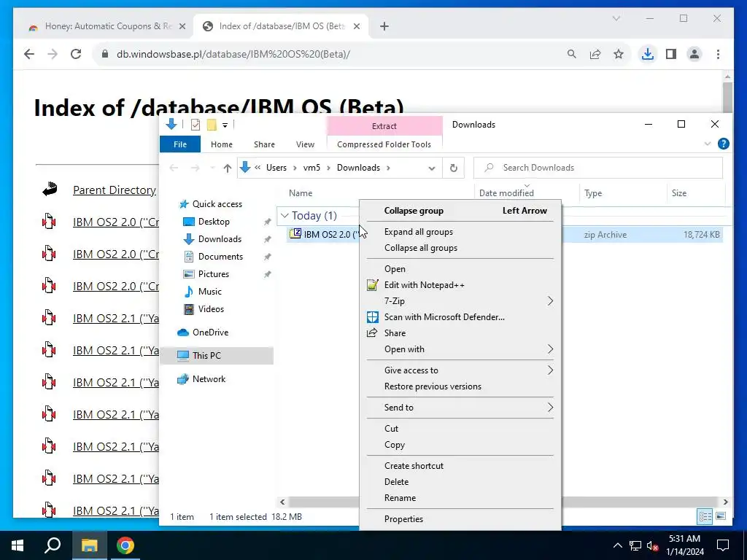The height and width of the screenshot is (560, 747).
Task: Close the Index of /database tab
Action: click(356, 26)
